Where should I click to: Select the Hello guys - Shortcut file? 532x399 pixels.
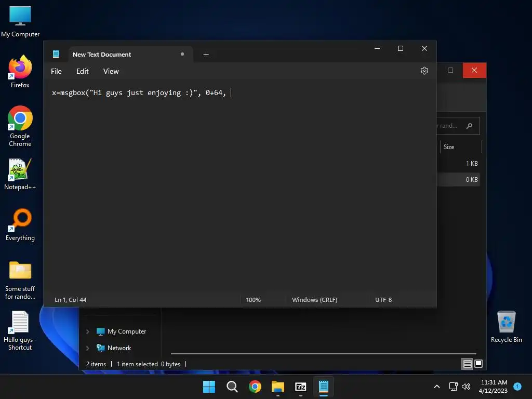point(20,331)
